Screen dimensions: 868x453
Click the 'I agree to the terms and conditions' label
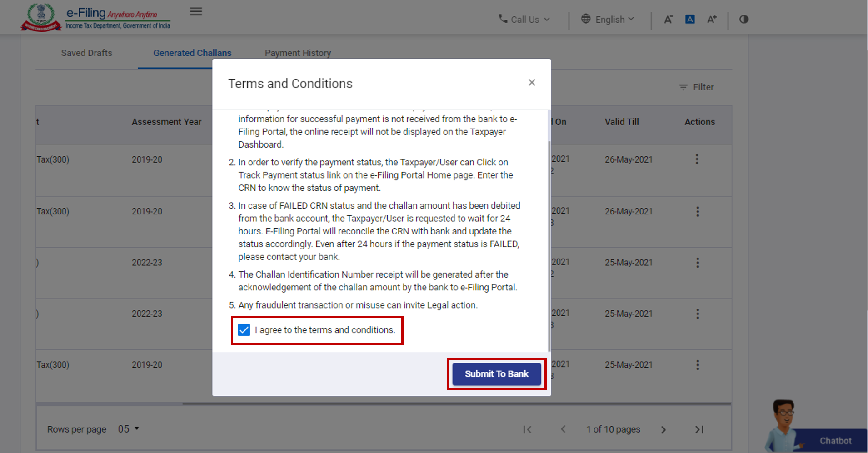pos(325,330)
